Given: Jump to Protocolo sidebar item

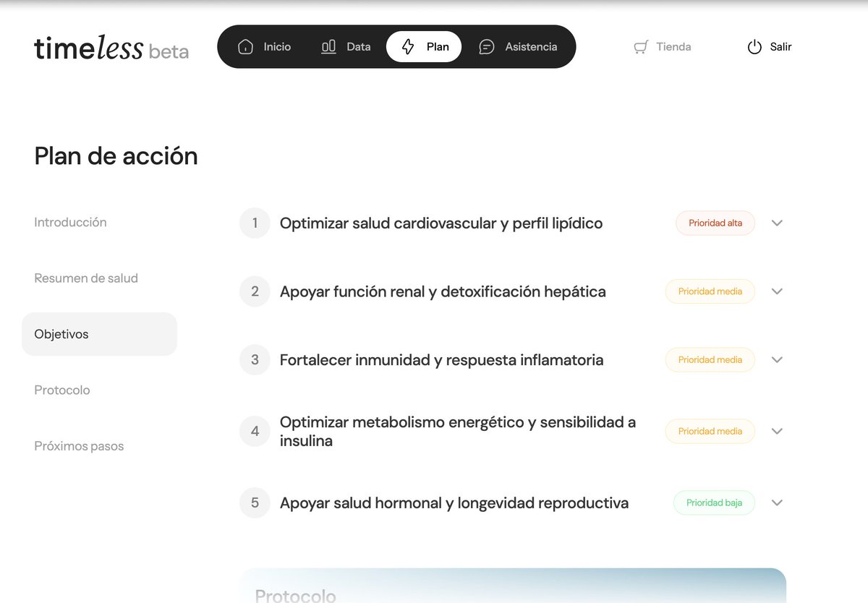Looking at the screenshot, I should tap(62, 390).
